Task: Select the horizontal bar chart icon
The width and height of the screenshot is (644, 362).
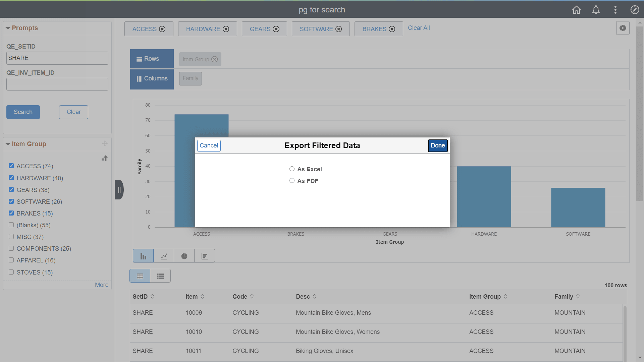Action: (x=204, y=256)
